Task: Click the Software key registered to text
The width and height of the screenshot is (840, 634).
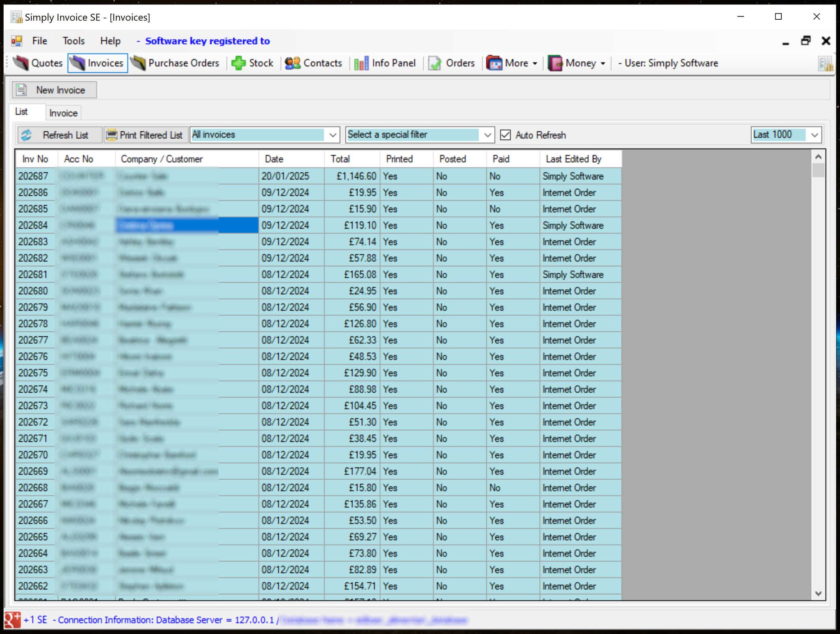Action: [x=208, y=41]
